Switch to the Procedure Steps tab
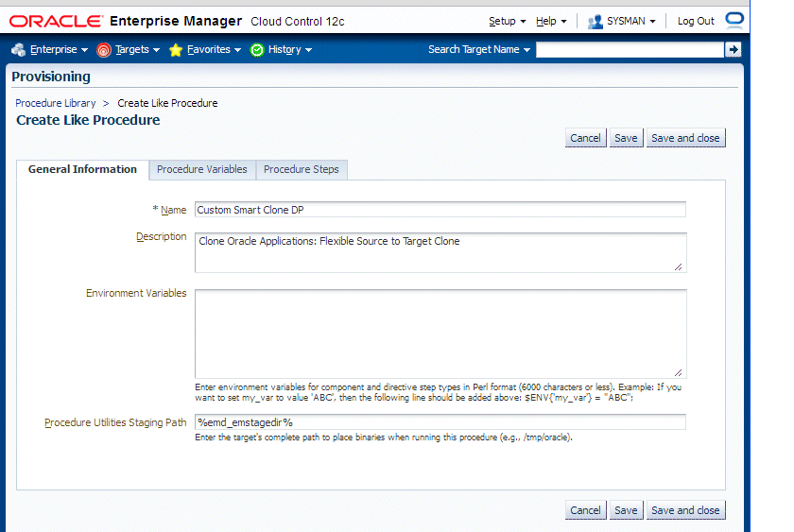Image resolution: width=794 pixels, height=532 pixels. pyautogui.click(x=302, y=169)
